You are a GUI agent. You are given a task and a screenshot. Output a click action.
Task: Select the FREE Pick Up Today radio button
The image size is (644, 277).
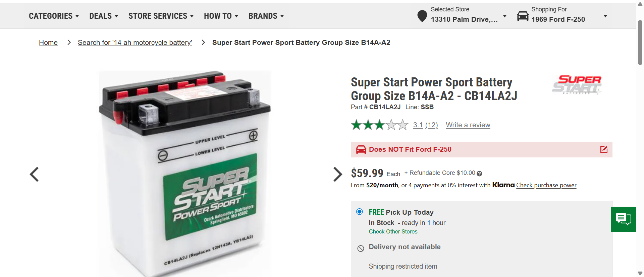(360, 212)
